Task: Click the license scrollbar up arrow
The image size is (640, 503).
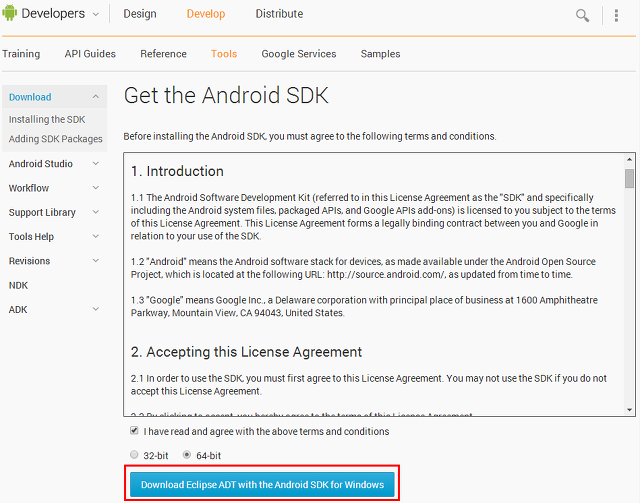Action: [x=629, y=159]
